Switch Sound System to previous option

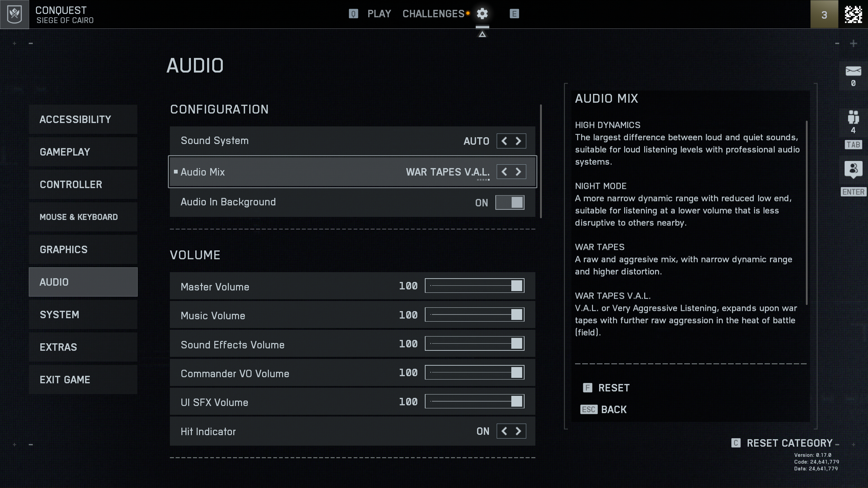[x=504, y=141]
